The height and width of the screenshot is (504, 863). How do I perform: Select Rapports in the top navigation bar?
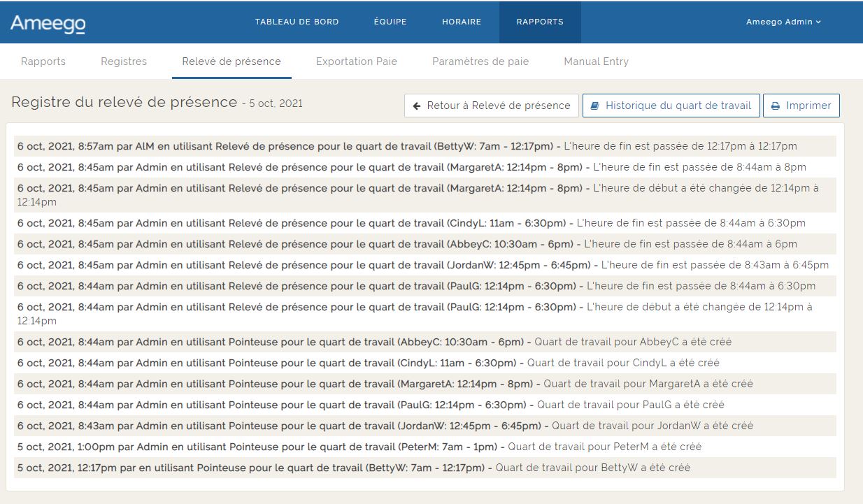coord(539,22)
